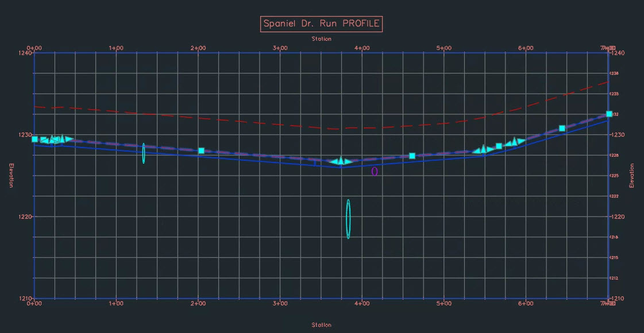Click the Spaniel Dr. Run PROFILE title

pyautogui.click(x=321, y=24)
